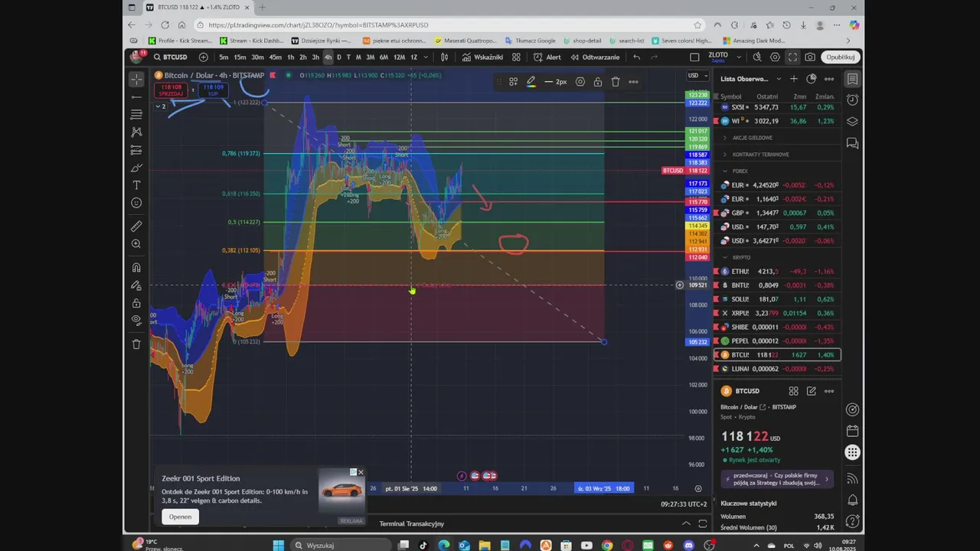Switch to the 45m timeframe

(x=275, y=57)
